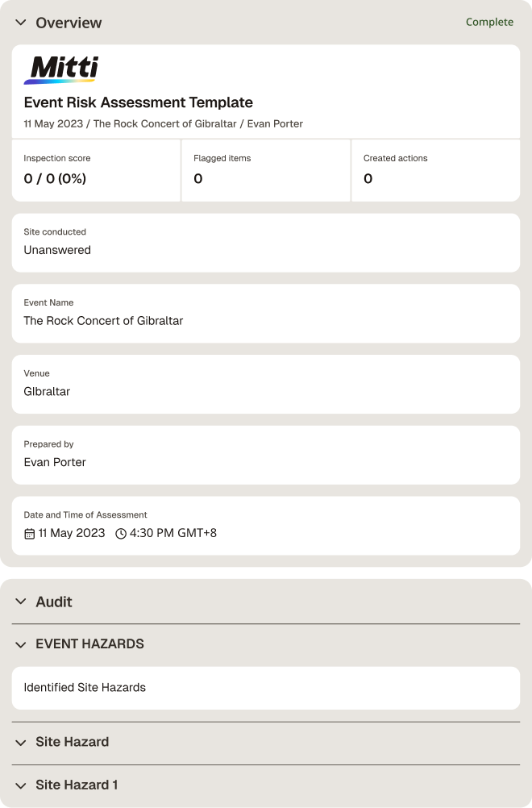Open the Flagged items card

click(x=266, y=170)
